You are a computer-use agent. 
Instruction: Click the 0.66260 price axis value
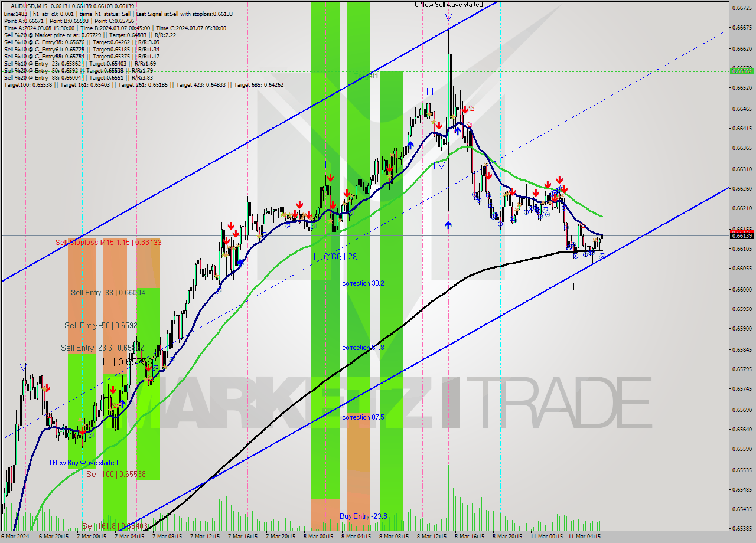click(742, 189)
